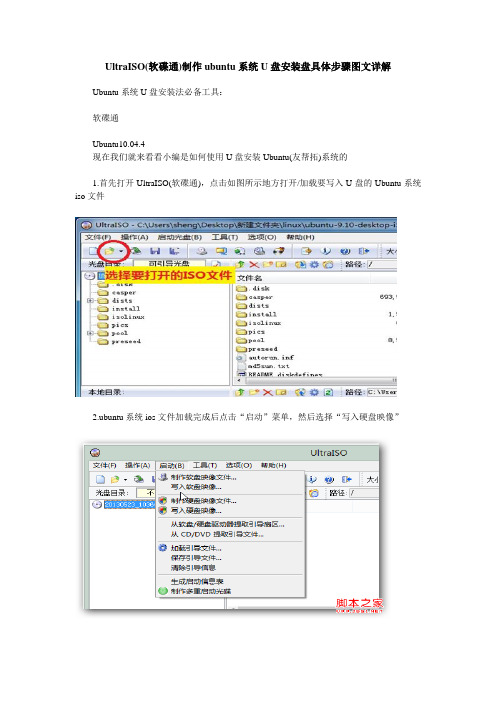The image size is (496, 702).
Task: Click the gear icon in local directory toolbar
Action: 314,393
